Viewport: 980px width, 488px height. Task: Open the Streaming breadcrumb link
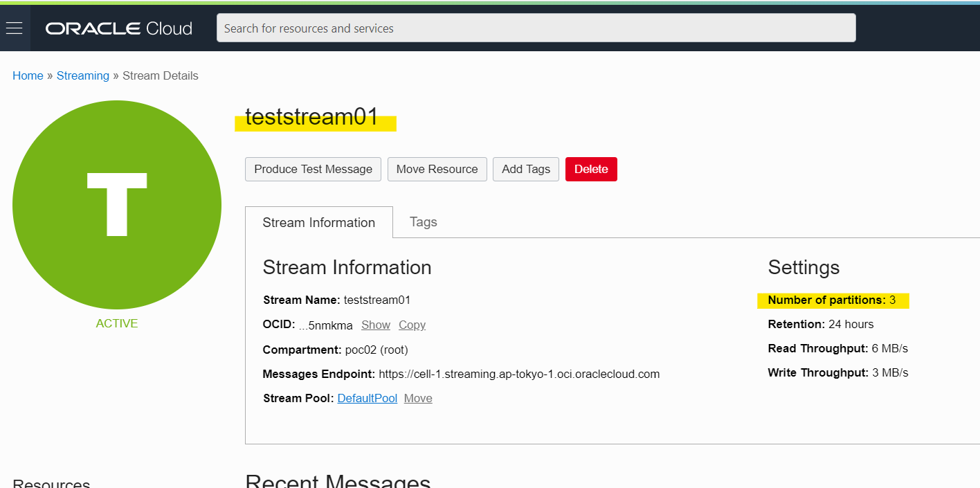[x=83, y=75]
